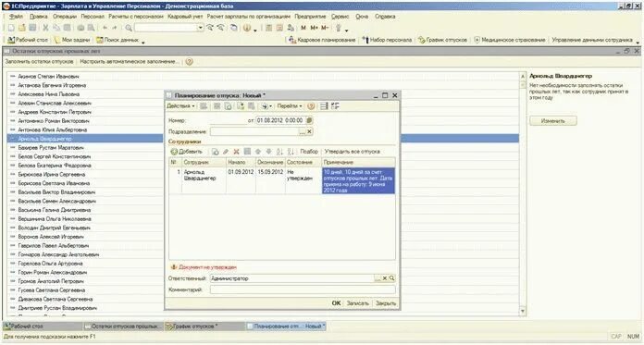Screen dimensions: 644x345
Task: Switch to Рабочий стол tab in bottom bar
Action: coord(43,327)
